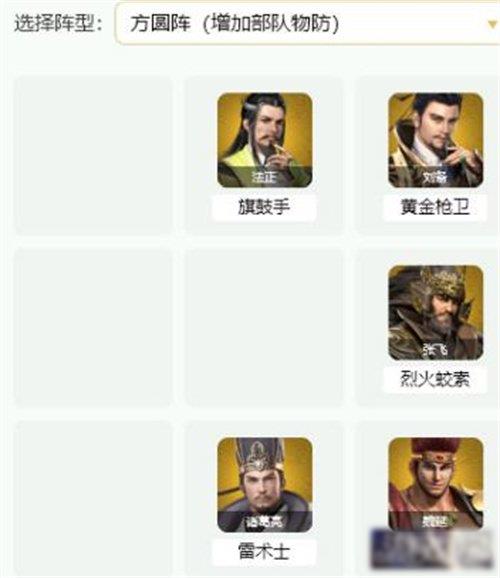Click the yellow dropdown arrow for formation
The image size is (500, 578).
coord(492,25)
